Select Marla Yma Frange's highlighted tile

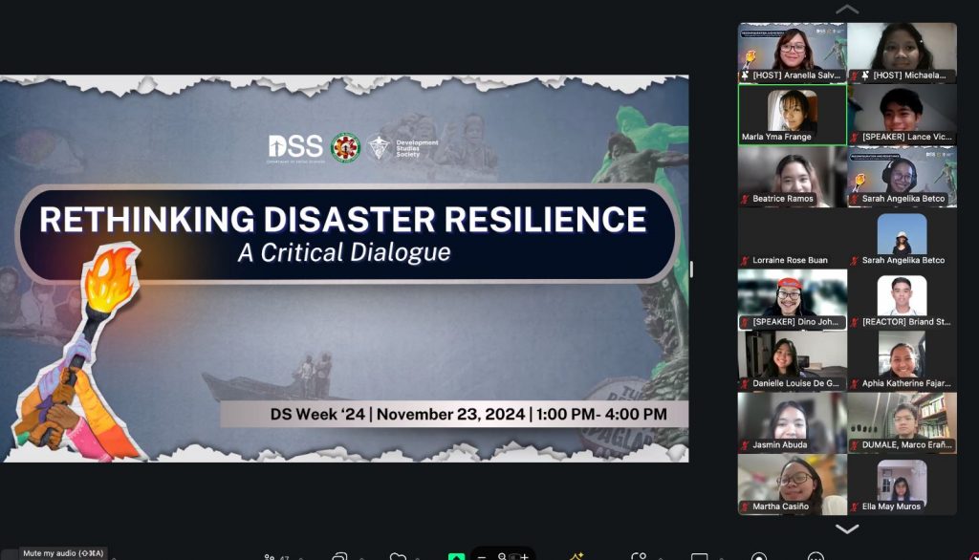click(793, 115)
